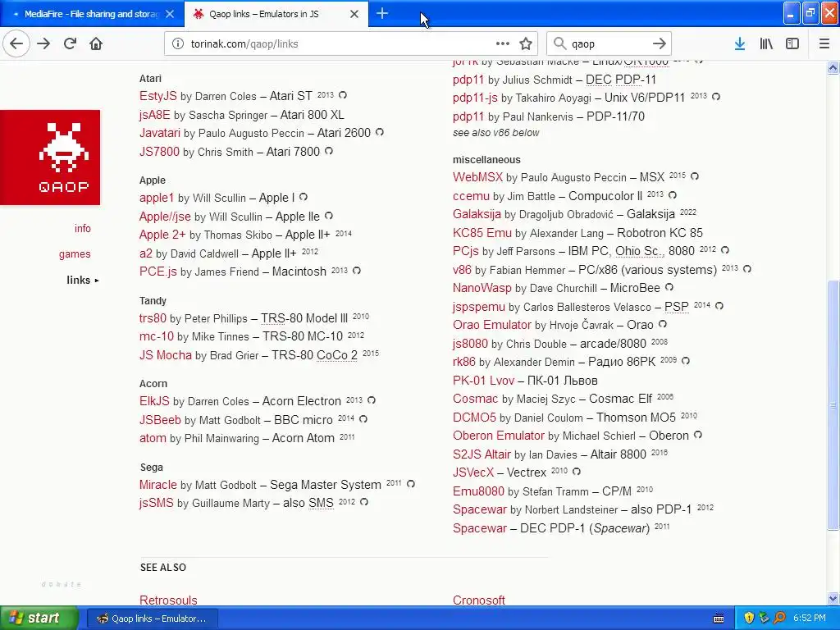This screenshot has height=630, width=840.
Task: Open the jsSMS link
Action: click(157, 503)
